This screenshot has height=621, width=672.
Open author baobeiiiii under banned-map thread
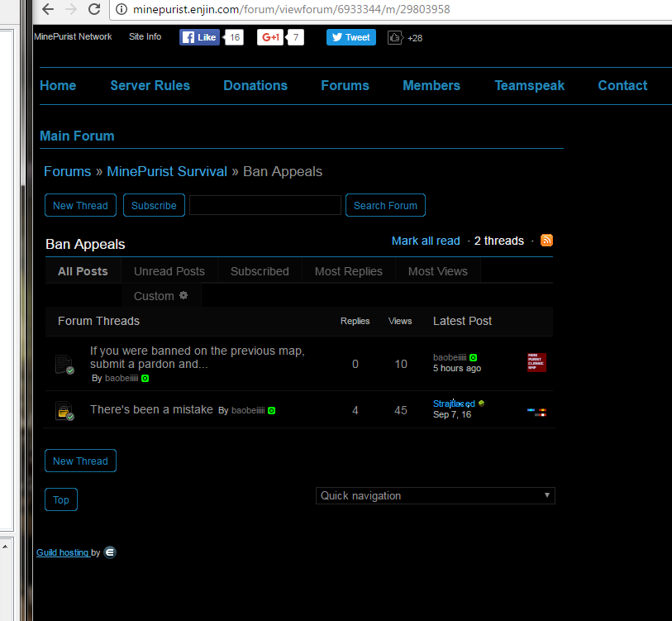122,378
